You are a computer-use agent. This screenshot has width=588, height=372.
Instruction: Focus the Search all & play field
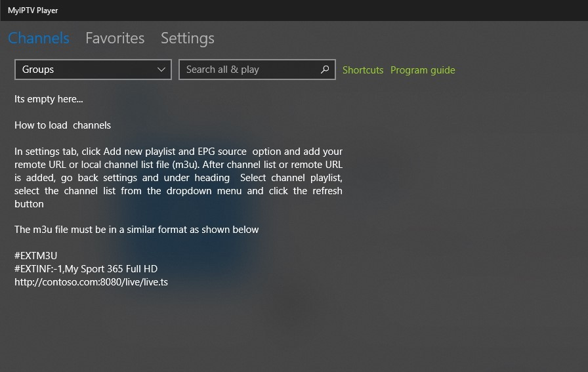click(x=257, y=70)
